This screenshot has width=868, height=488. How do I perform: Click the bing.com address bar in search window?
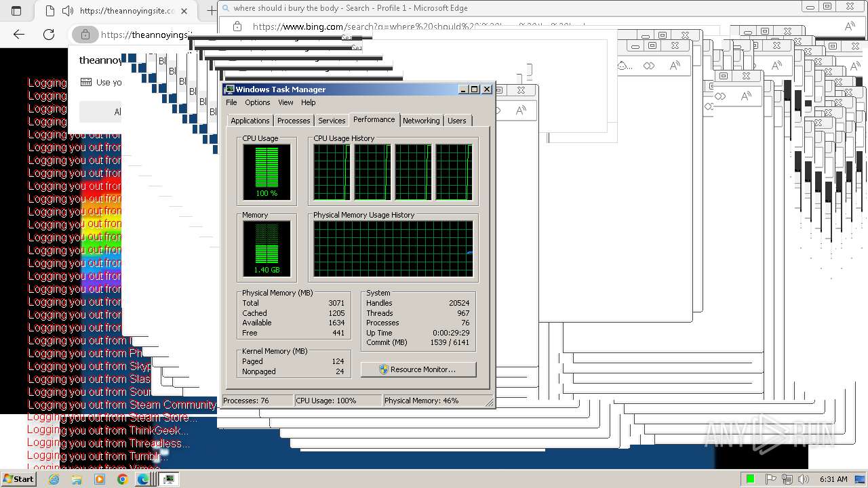coord(418,27)
